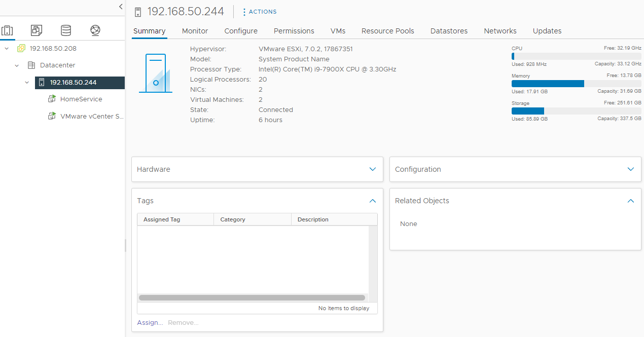Open the Actions menu for the host

point(260,12)
